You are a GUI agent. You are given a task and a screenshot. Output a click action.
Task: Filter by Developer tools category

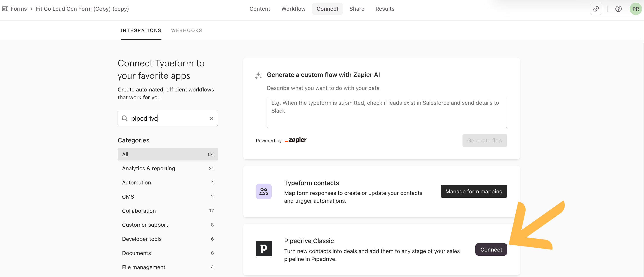coord(168,239)
